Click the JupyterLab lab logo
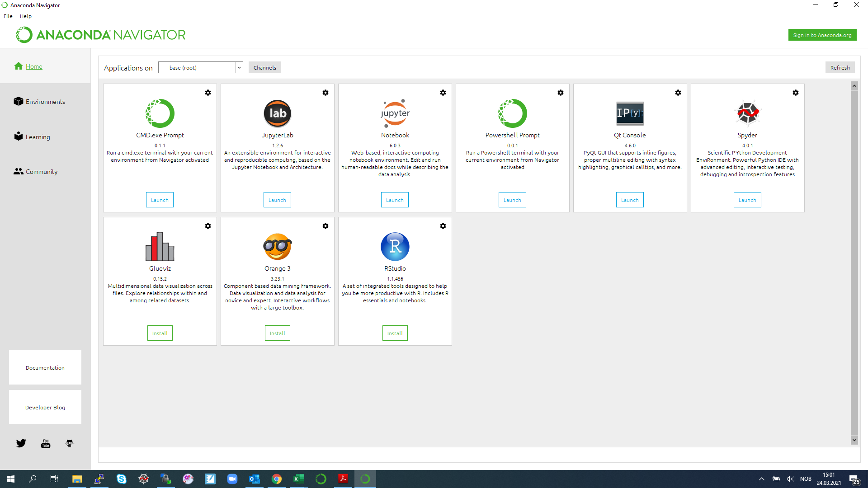 (x=278, y=113)
